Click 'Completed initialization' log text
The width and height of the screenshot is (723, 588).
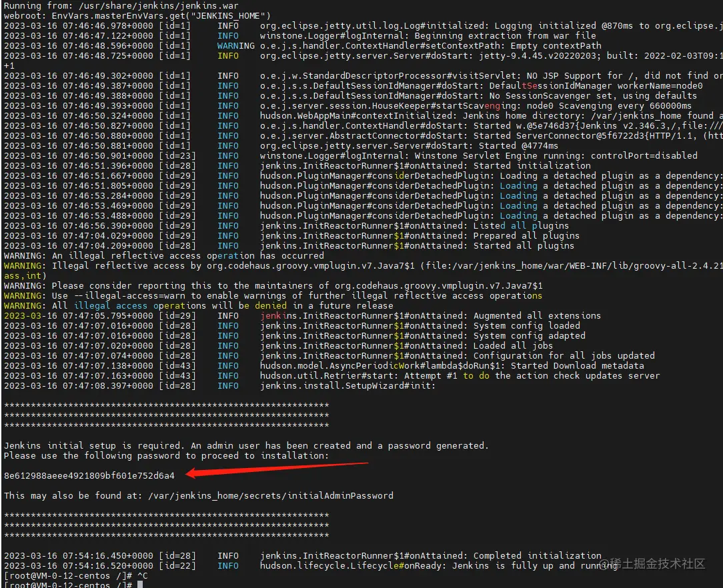(537, 556)
